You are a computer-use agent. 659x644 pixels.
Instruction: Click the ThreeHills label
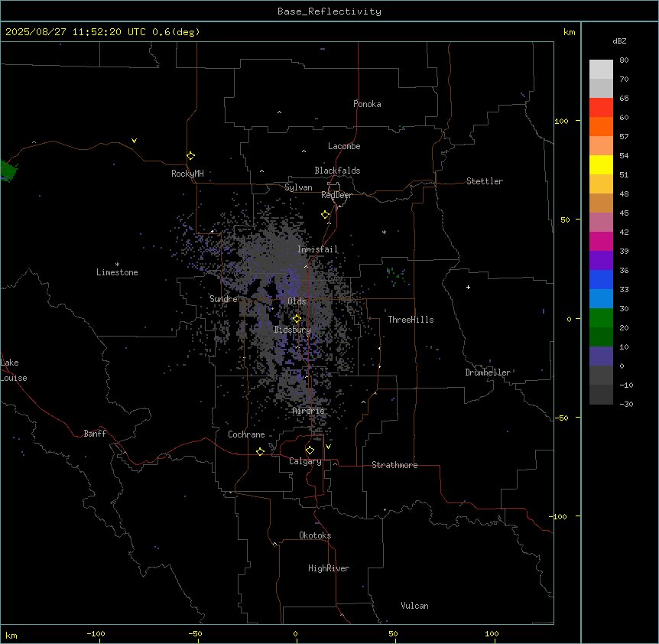coord(411,320)
